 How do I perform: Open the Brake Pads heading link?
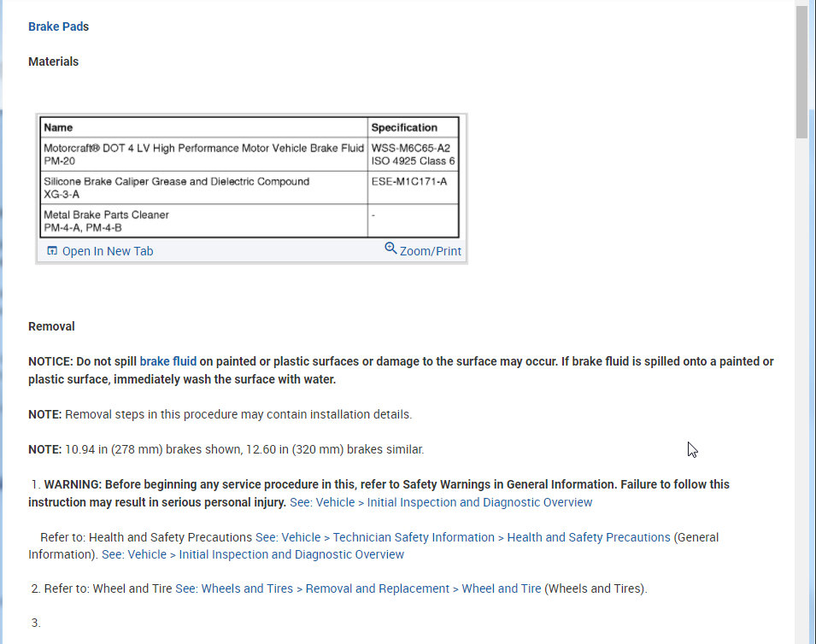pos(58,26)
